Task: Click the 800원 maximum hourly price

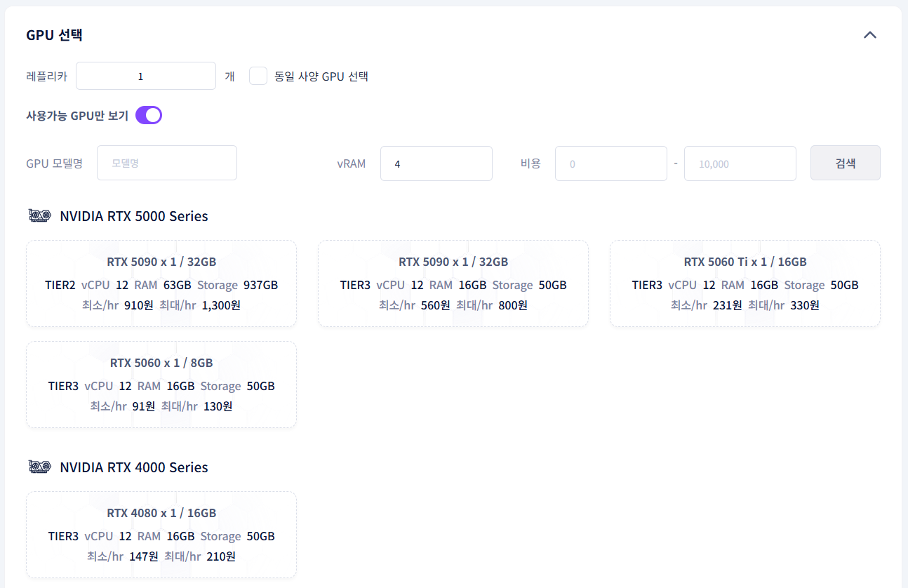Action: (513, 305)
